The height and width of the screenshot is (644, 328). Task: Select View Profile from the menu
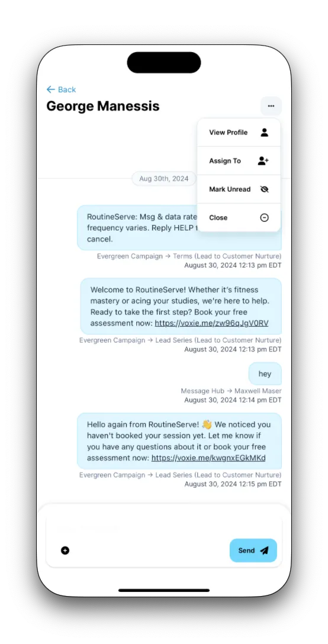pos(239,132)
